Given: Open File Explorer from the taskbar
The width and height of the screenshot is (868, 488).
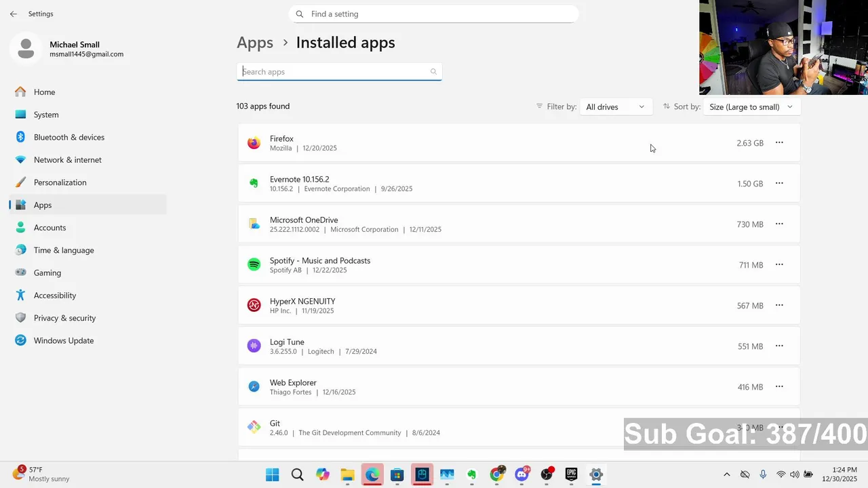Looking at the screenshot, I should coord(347,474).
